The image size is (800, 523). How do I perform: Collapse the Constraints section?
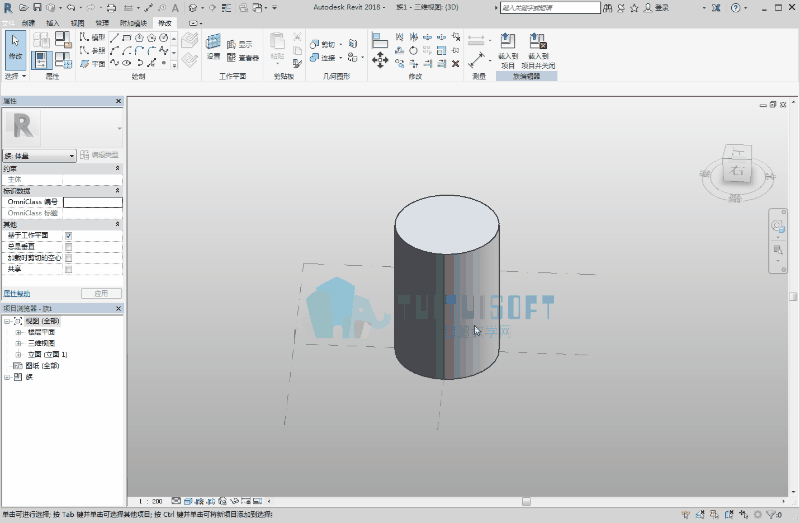click(x=117, y=168)
